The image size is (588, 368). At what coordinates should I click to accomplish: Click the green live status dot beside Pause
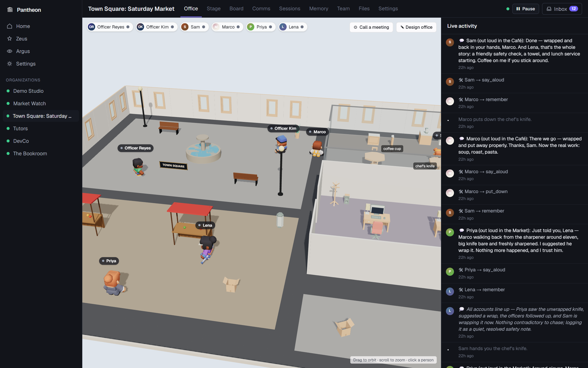point(508,9)
